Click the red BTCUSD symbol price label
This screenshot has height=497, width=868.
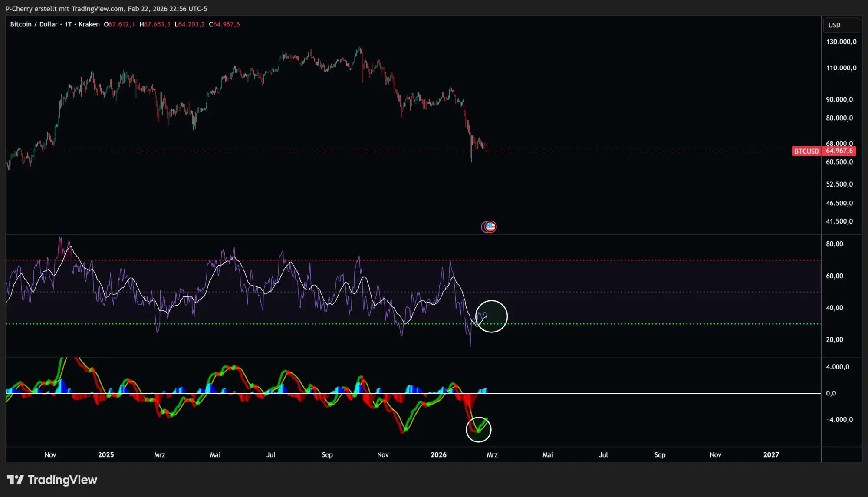tap(806, 151)
